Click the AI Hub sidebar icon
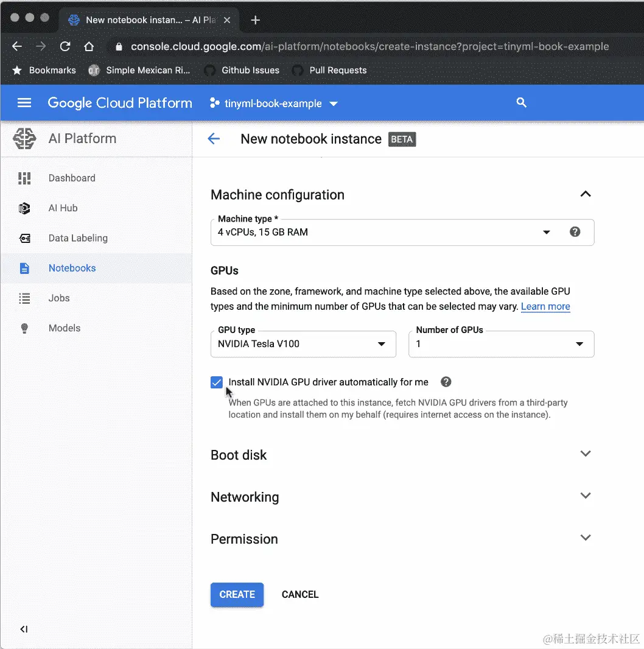This screenshot has width=644, height=649. point(24,208)
